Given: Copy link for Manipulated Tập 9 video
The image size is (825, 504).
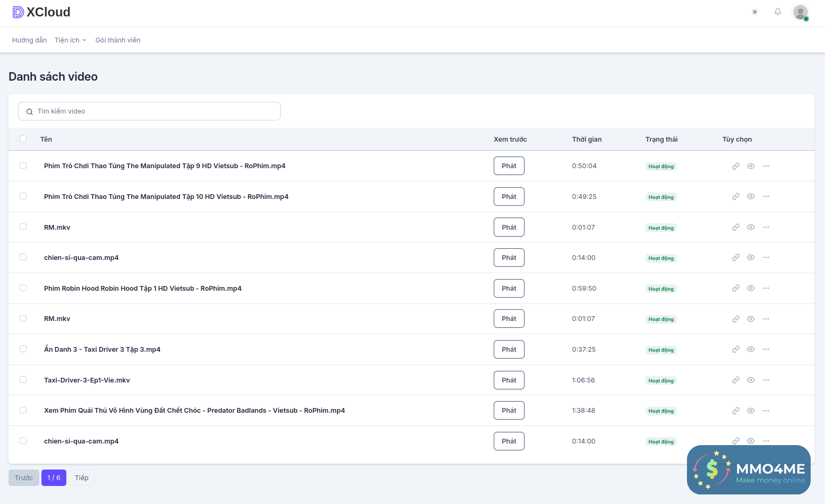Looking at the screenshot, I should pyautogui.click(x=736, y=166).
